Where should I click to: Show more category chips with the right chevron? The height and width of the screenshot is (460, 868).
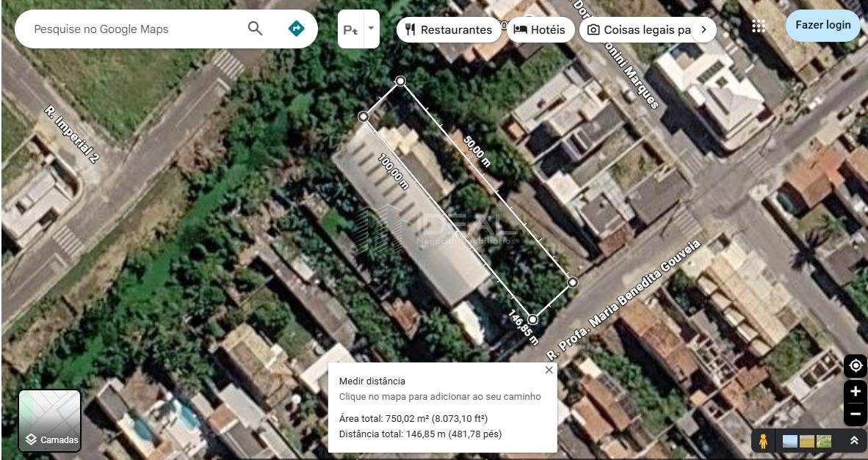pyautogui.click(x=704, y=30)
